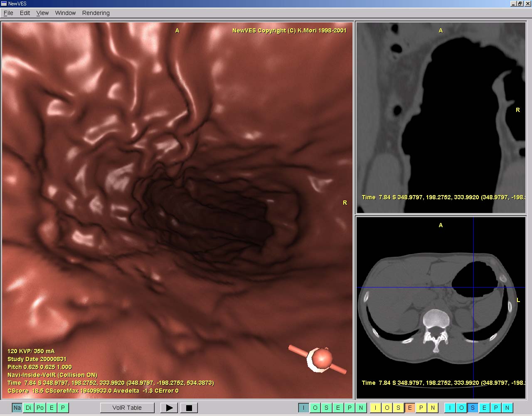Select orange E button in yellow group

(x=410, y=408)
